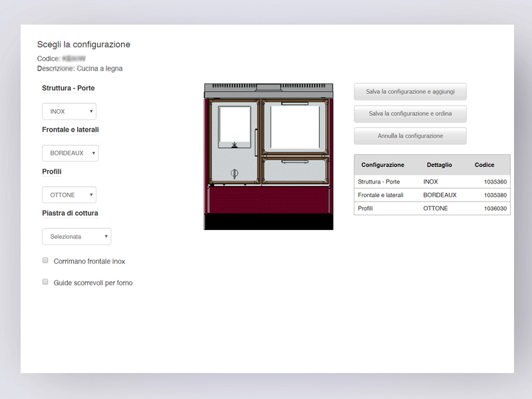Open the Profili OTTONE dropdown
Image resolution: width=532 pixels, height=399 pixels.
(69, 195)
